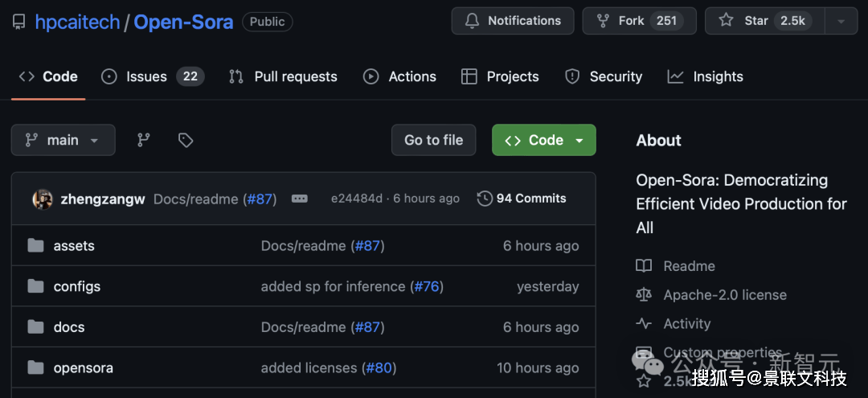Image resolution: width=868 pixels, height=398 pixels.
Task: Open the Notifications button
Action: click(x=513, y=21)
